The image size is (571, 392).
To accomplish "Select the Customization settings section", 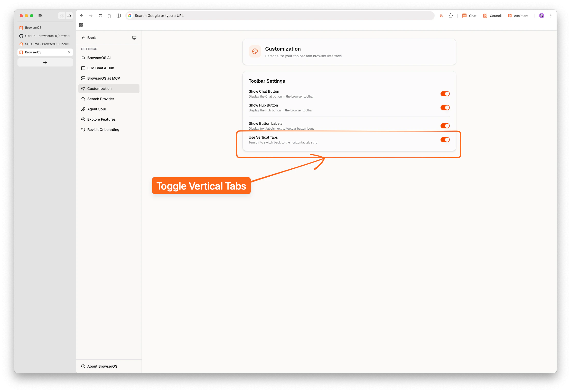I will [100, 88].
